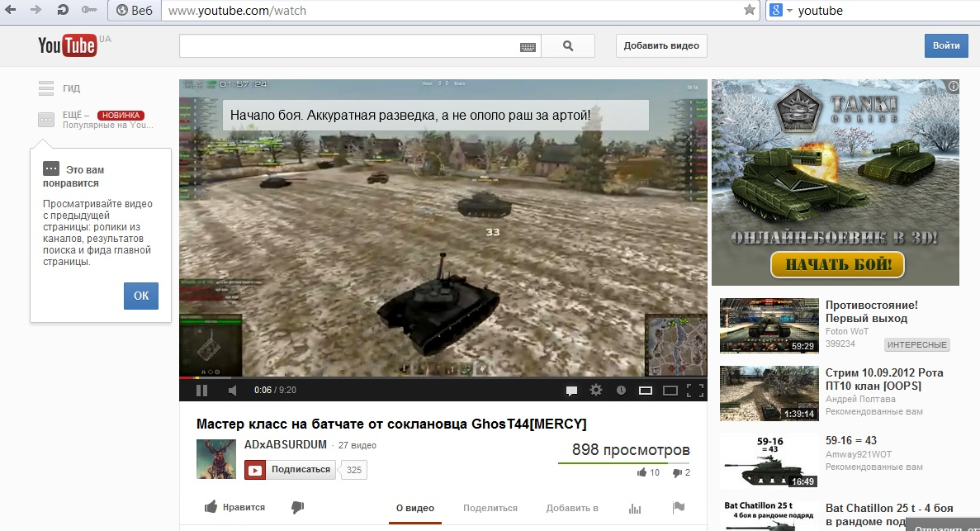Click the video annotation Начало боя text box
This screenshot has width=980, height=531.
coord(436,115)
